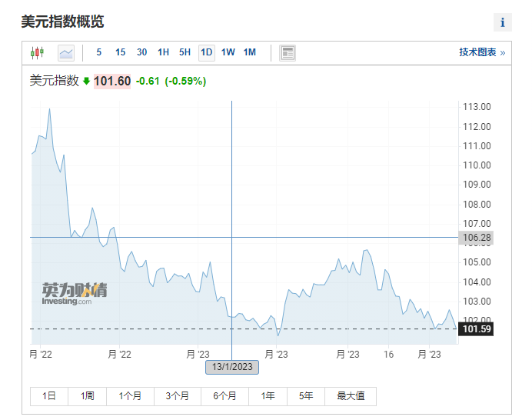The width and height of the screenshot is (532, 420).
Task: Click the 101.60 price value
Action: coord(112,82)
